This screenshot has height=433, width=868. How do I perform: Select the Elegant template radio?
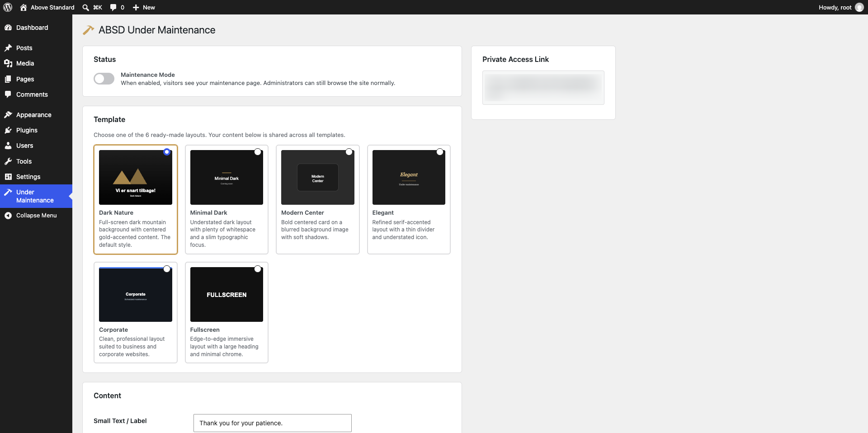tap(440, 152)
